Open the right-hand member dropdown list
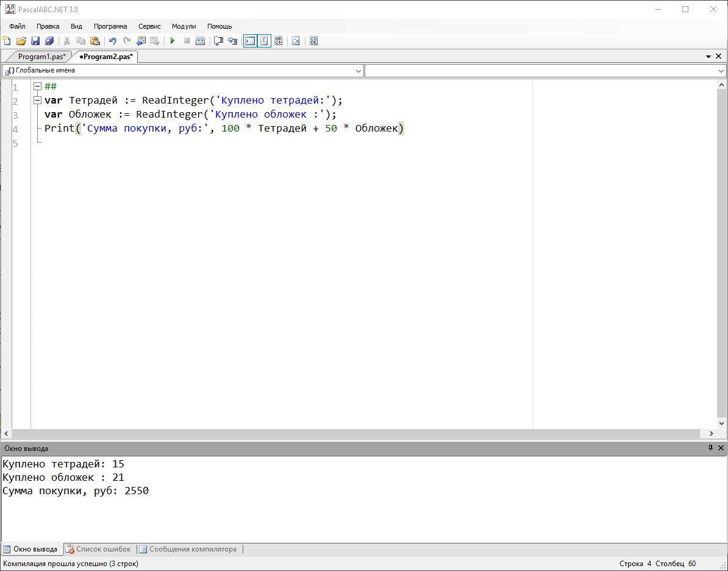The image size is (728, 571). pos(721,71)
